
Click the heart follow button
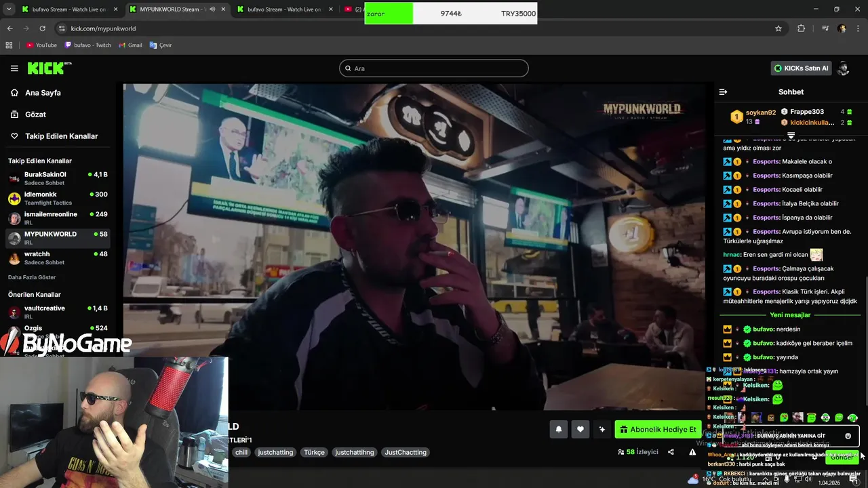point(580,429)
